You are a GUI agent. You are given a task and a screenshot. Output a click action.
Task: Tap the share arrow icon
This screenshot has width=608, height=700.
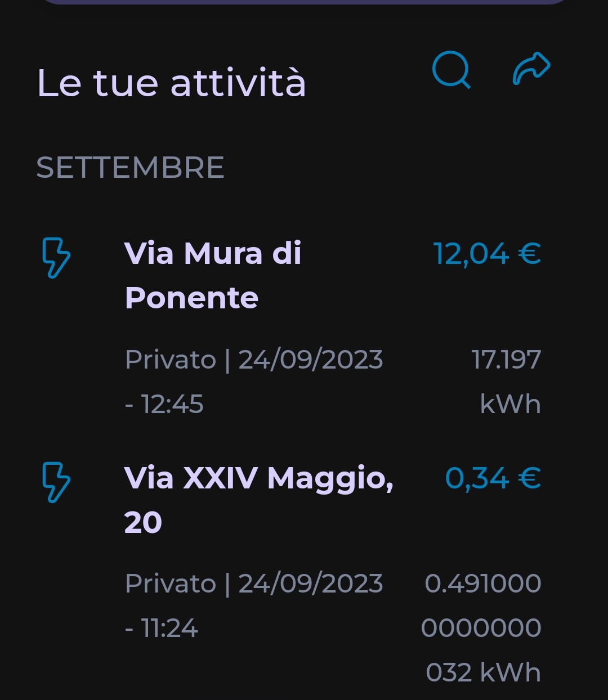click(x=531, y=69)
